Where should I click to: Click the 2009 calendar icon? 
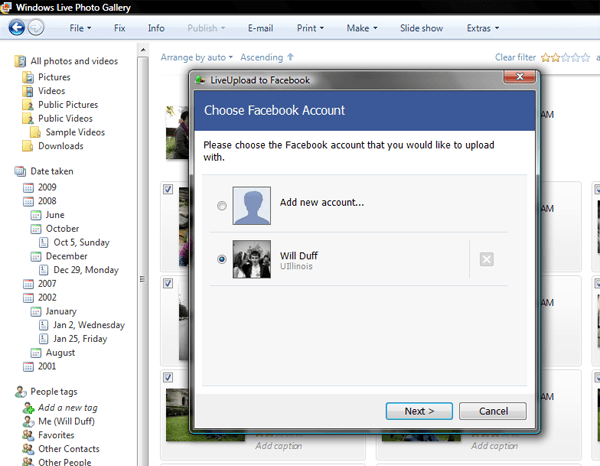point(28,187)
